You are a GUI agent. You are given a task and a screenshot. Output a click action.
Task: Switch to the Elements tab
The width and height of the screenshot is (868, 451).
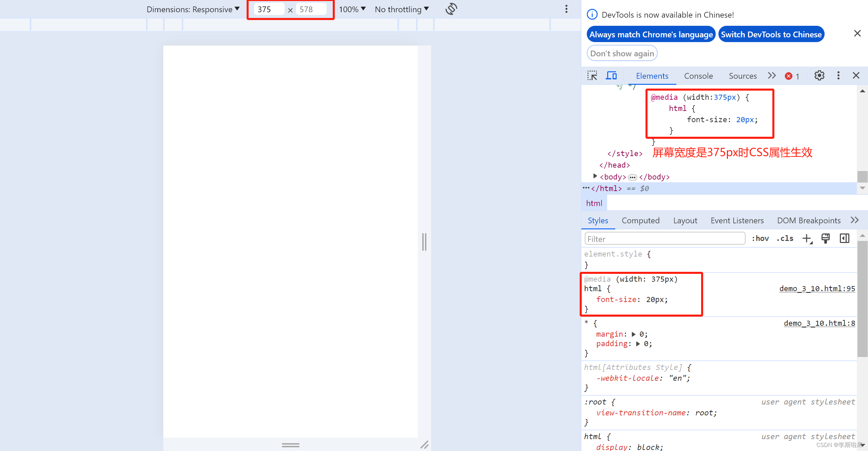coord(652,76)
